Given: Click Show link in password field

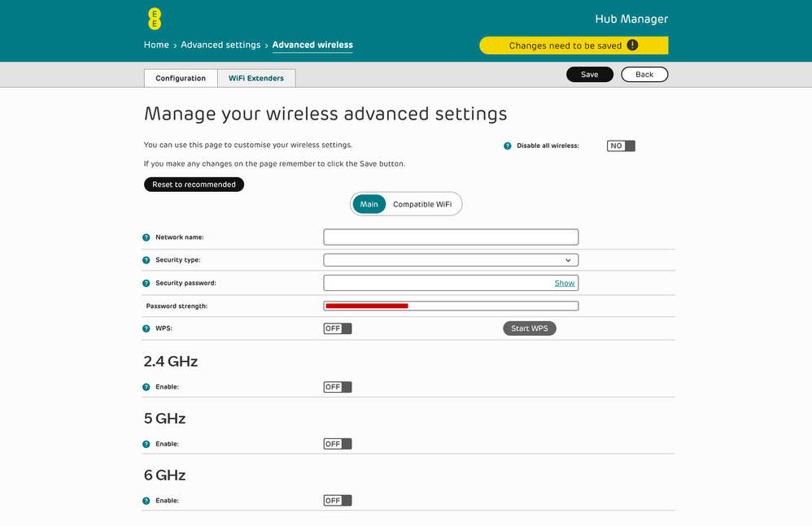Looking at the screenshot, I should [x=565, y=284].
